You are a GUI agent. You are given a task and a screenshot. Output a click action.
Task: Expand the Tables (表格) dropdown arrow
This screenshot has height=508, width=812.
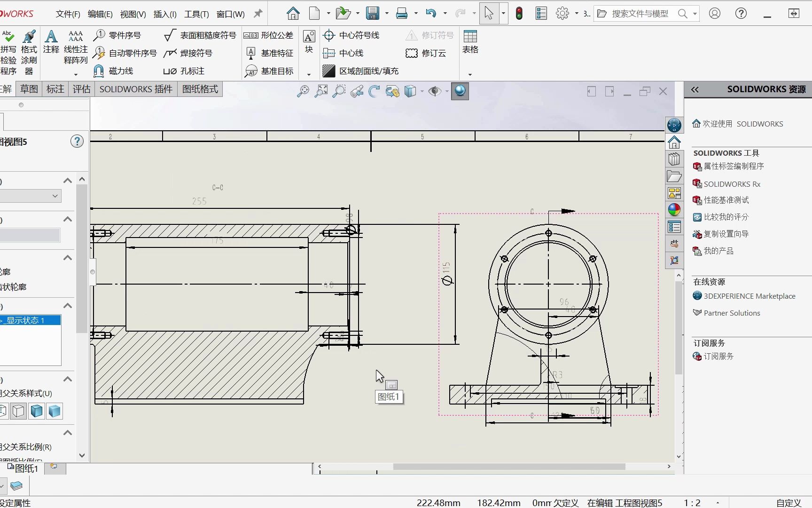coord(470,74)
